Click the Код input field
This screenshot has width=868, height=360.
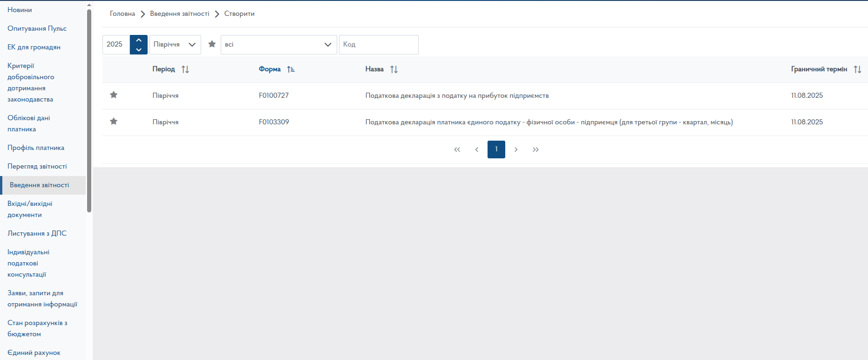click(379, 45)
